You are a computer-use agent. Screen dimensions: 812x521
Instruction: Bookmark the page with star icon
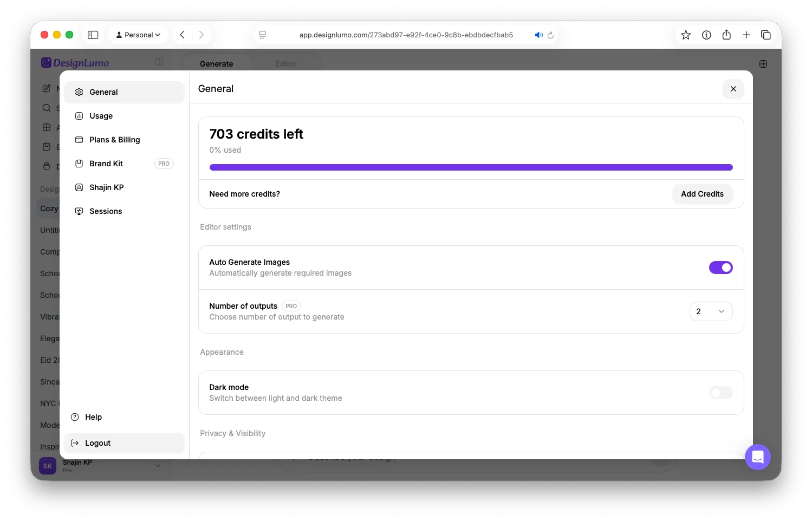[686, 35]
